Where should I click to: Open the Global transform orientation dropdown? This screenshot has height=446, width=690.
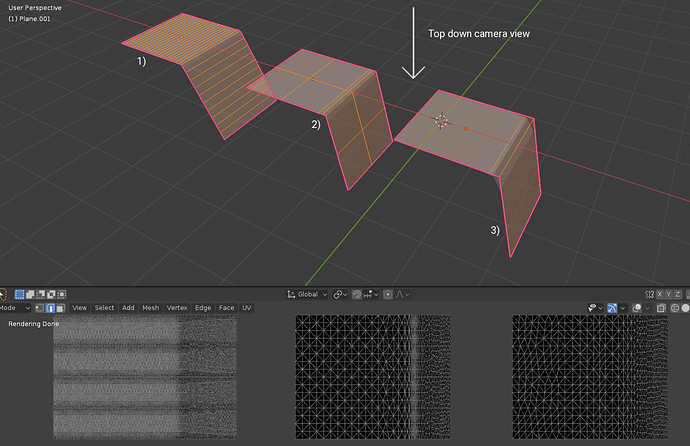click(307, 294)
